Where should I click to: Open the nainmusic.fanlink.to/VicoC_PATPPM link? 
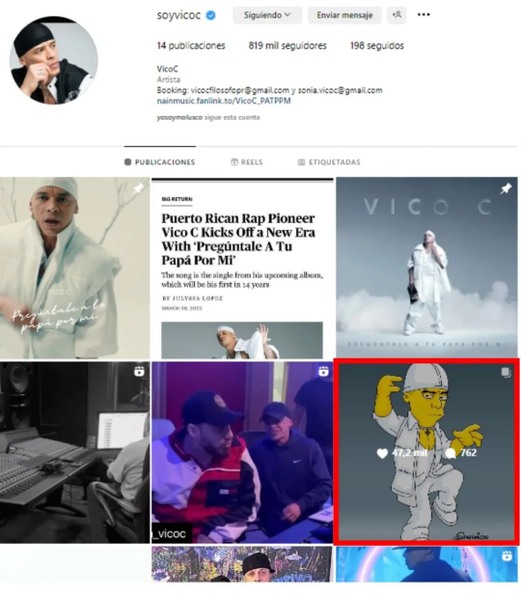pos(224,101)
